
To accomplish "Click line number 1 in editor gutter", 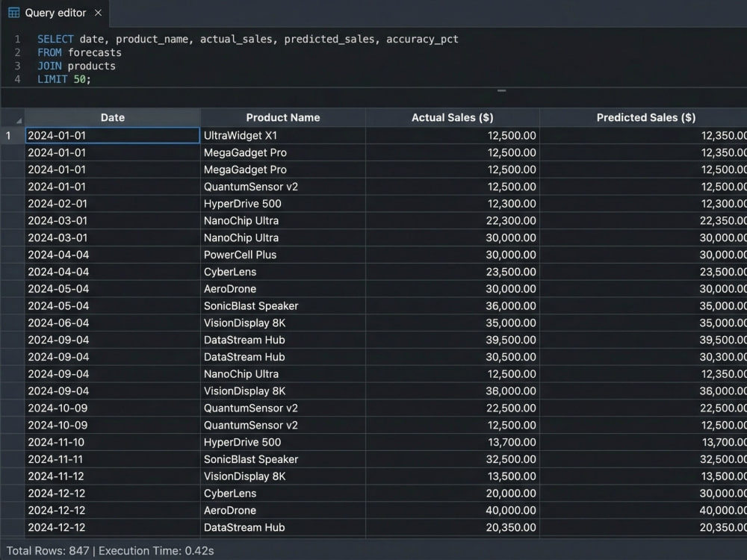I will click(17, 39).
